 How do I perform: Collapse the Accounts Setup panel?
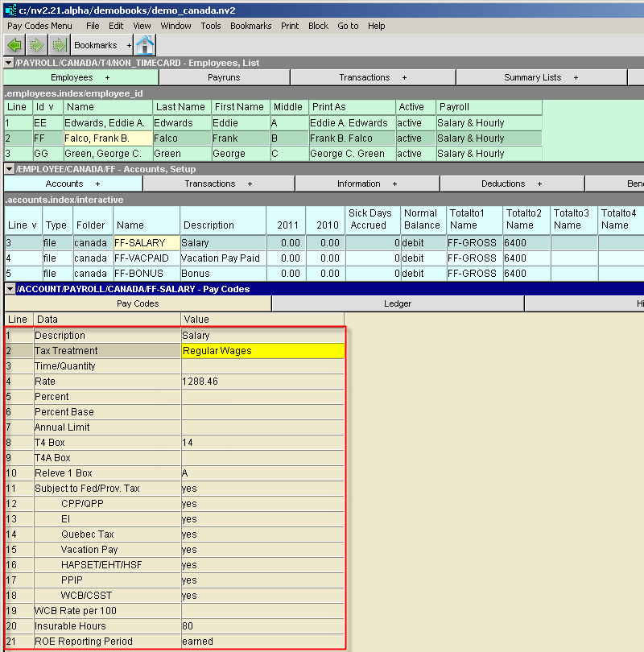9,169
